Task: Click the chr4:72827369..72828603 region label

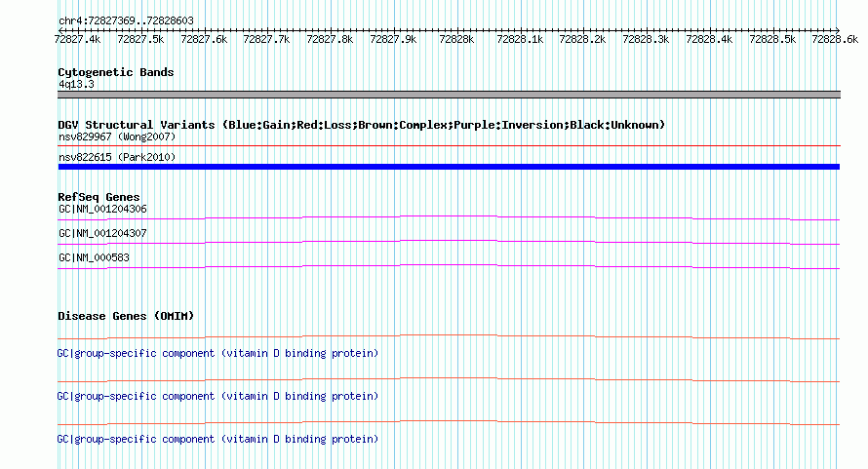Action: 126,21
